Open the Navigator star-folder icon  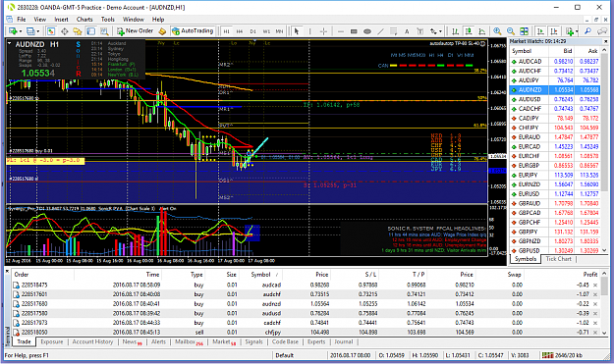point(78,31)
